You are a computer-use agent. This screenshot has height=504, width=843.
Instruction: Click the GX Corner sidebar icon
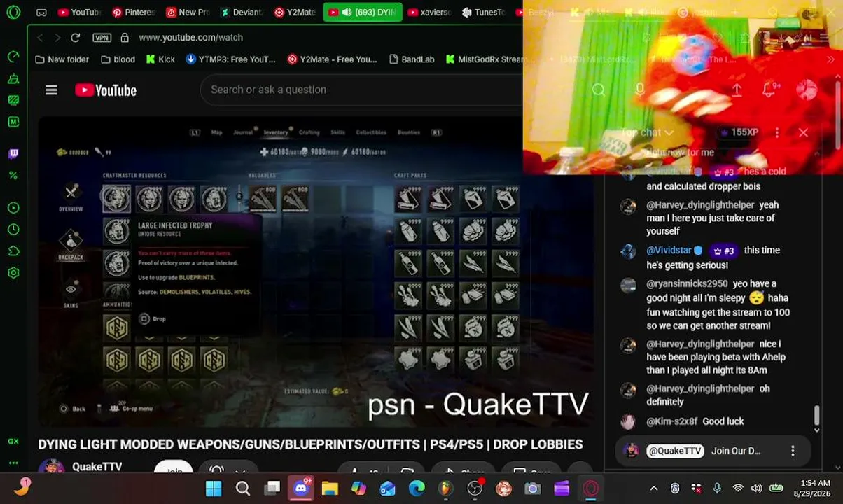pyautogui.click(x=13, y=442)
